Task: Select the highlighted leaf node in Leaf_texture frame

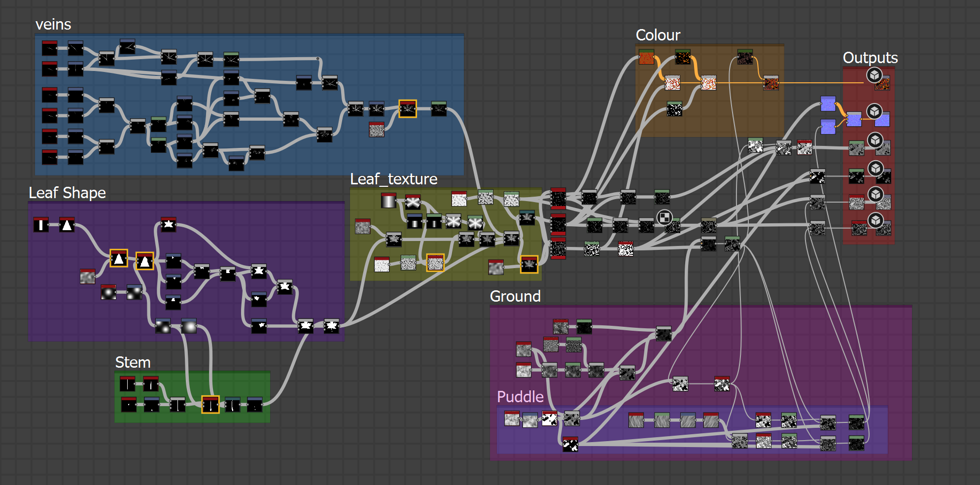Action: coord(529,264)
